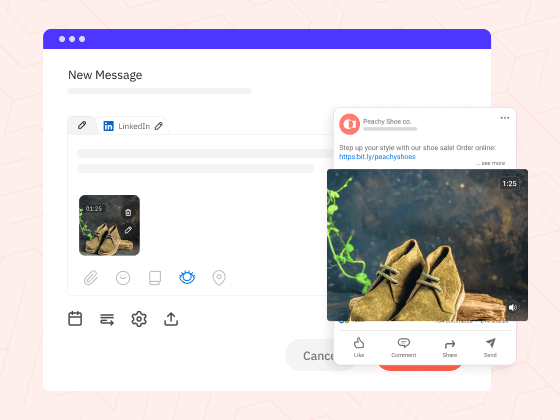Click the Like button in post preview
Screen dimensions: 560x420
[x=359, y=347]
